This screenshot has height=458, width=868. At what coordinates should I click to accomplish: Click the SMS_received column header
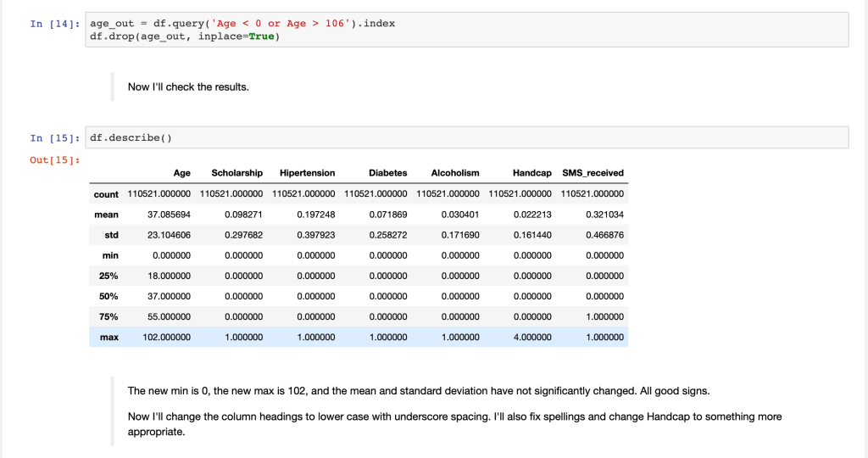coord(593,173)
